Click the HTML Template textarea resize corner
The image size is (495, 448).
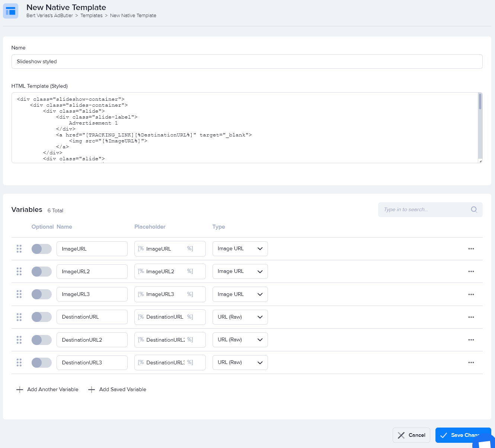480,161
